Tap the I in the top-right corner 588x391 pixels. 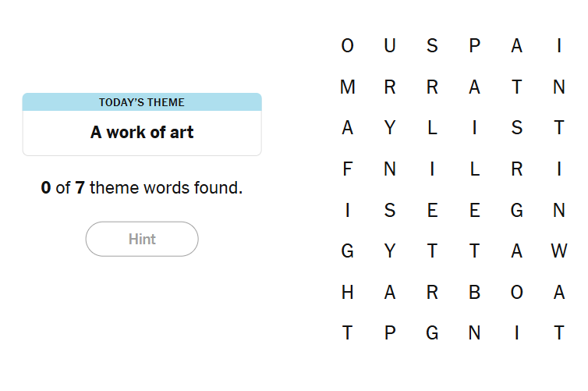(558, 46)
